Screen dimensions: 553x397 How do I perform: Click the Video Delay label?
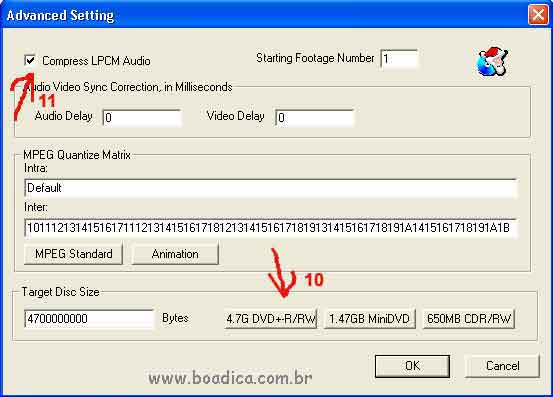[236, 116]
